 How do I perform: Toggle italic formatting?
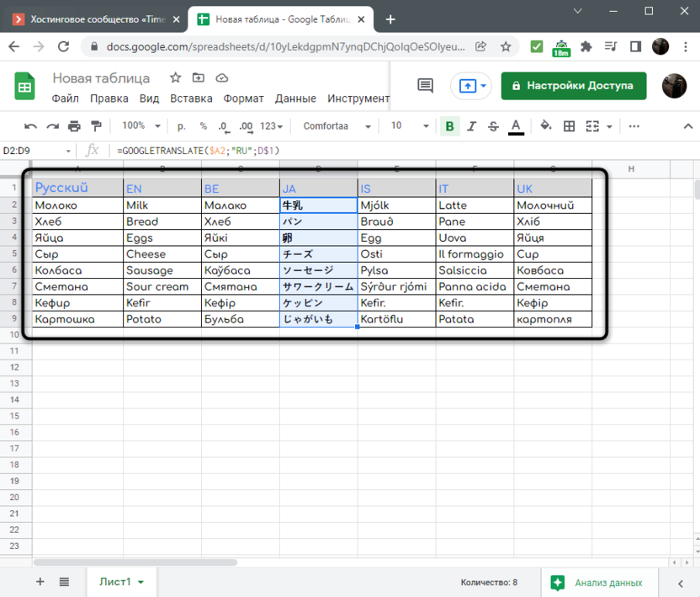click(x=471, y=126)
